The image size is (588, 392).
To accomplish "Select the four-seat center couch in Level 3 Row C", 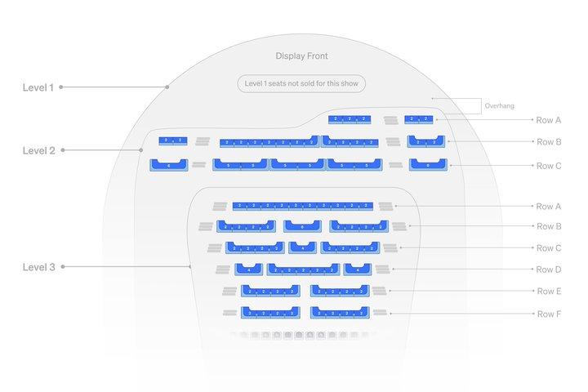I will [303, 247].
